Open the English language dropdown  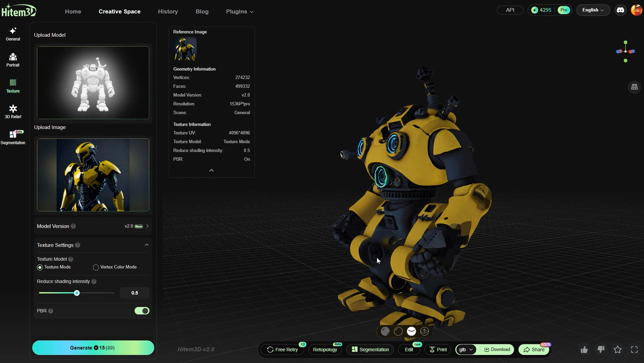[593, 10]
